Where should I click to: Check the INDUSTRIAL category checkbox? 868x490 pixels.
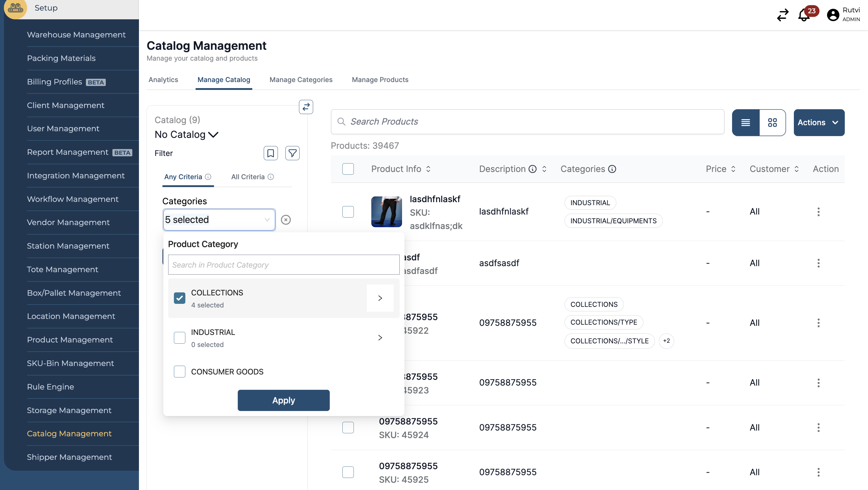point(179,338)
